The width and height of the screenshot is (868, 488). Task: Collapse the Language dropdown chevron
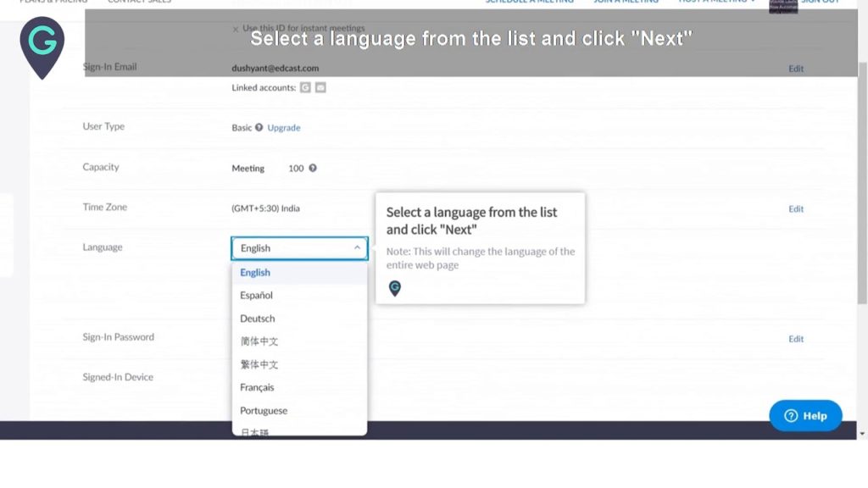coord(359,248)
